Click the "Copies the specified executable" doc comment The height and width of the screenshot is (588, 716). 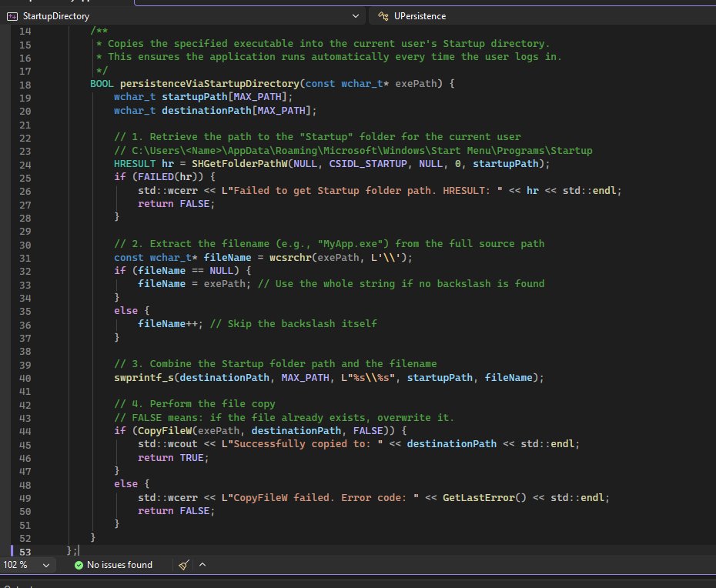[323, 44]
